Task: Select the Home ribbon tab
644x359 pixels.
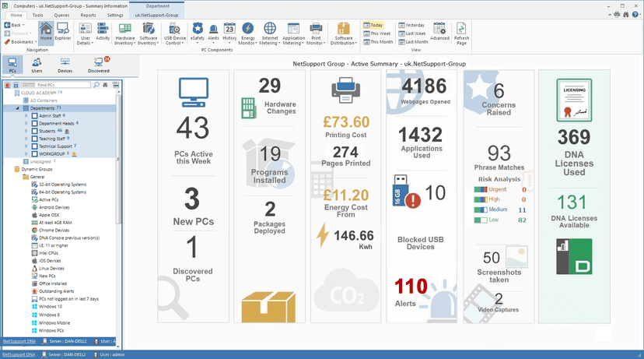Action: pos(16,16)
